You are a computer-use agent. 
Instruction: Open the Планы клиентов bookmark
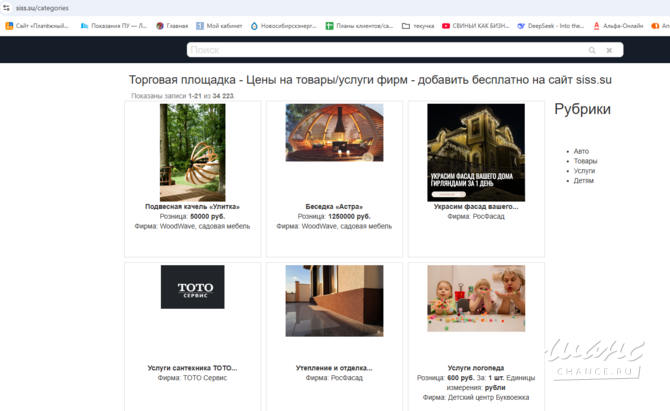click(x=359, y=26)
